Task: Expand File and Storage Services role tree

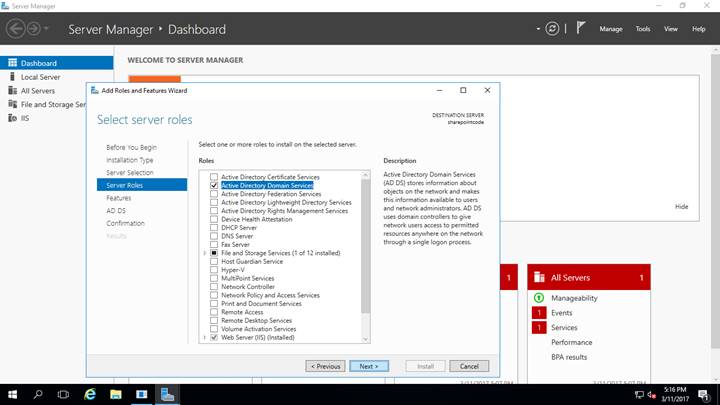Action: click(204, 253)
